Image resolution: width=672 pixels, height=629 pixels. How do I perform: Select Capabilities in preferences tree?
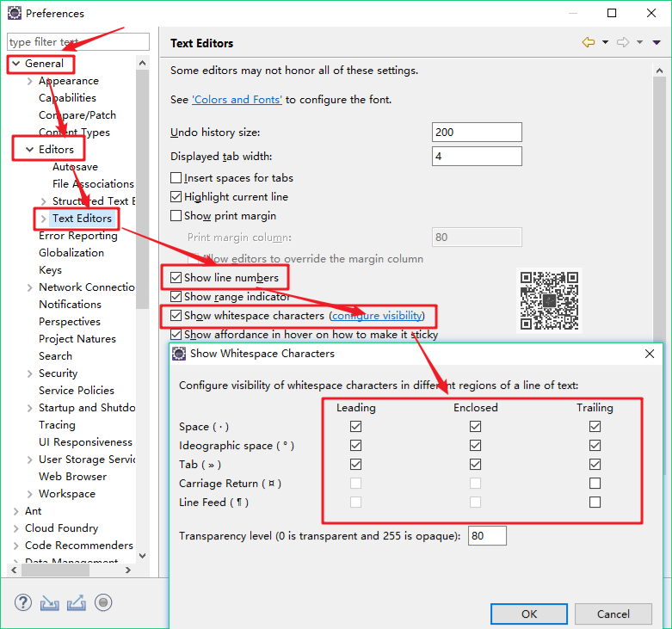[x=67, y=98]
